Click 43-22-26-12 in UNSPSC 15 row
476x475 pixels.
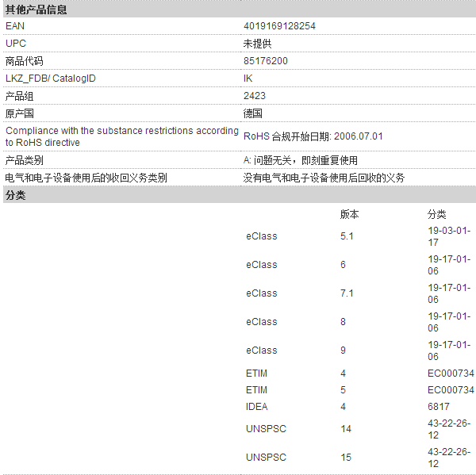coord(449,458)
